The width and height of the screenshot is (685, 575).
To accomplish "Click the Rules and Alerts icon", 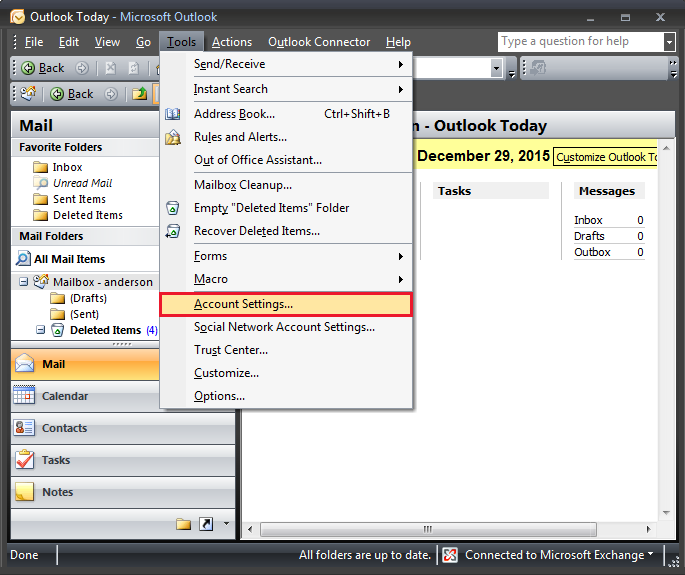I will point(173,137).
